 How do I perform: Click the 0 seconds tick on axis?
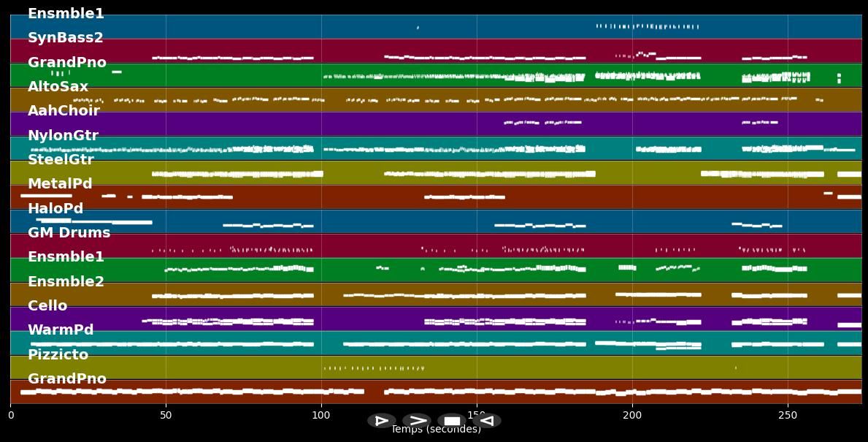point(10,416)
